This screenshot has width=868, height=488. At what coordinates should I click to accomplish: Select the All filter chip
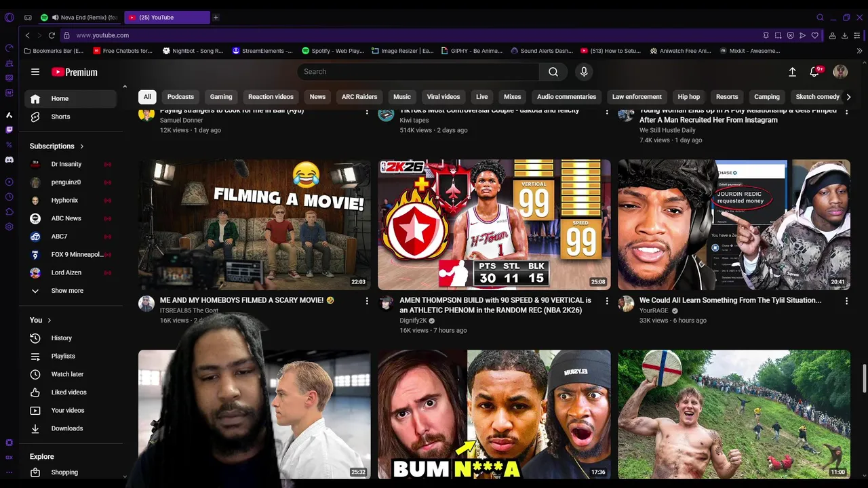(147, 97)
